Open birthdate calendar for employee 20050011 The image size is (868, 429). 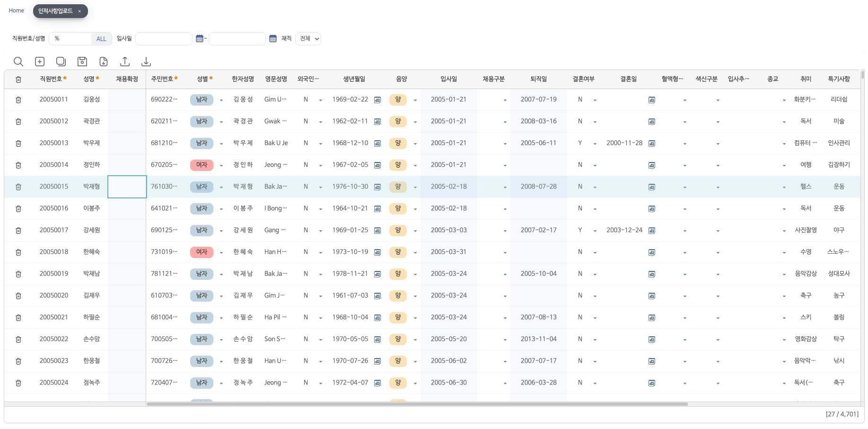click(x=377, y=100)
